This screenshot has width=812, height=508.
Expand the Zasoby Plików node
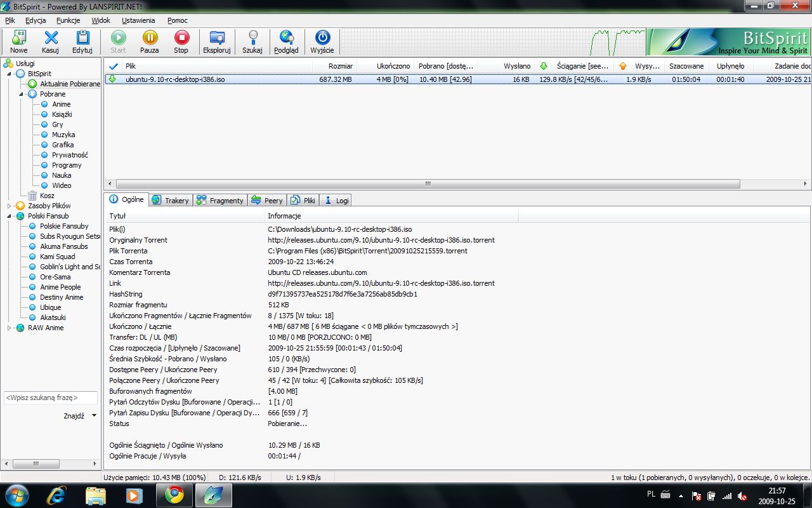point(10,206)
